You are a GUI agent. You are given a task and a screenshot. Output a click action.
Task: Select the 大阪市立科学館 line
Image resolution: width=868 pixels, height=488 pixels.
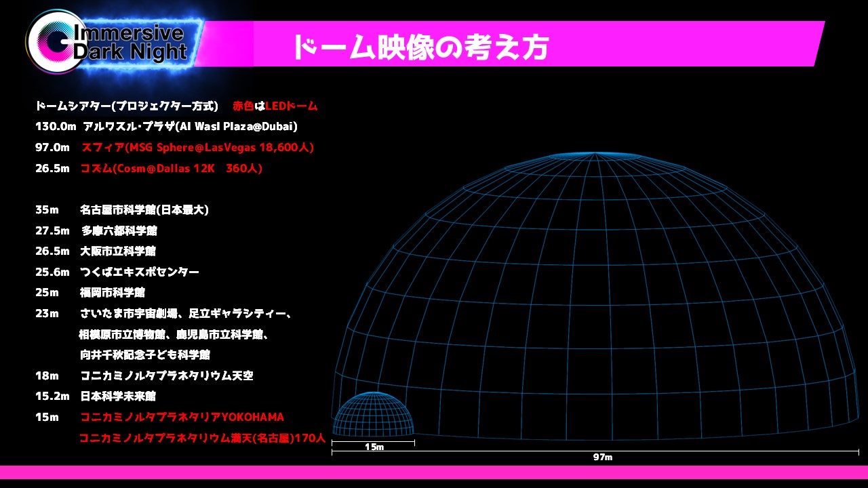click(x=118, y=251)
